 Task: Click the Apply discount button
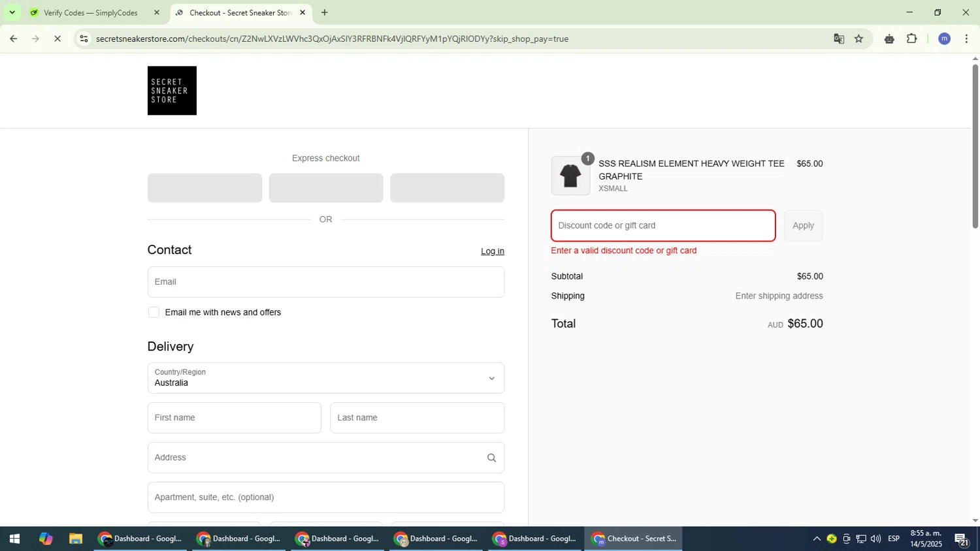pos(804,226)
